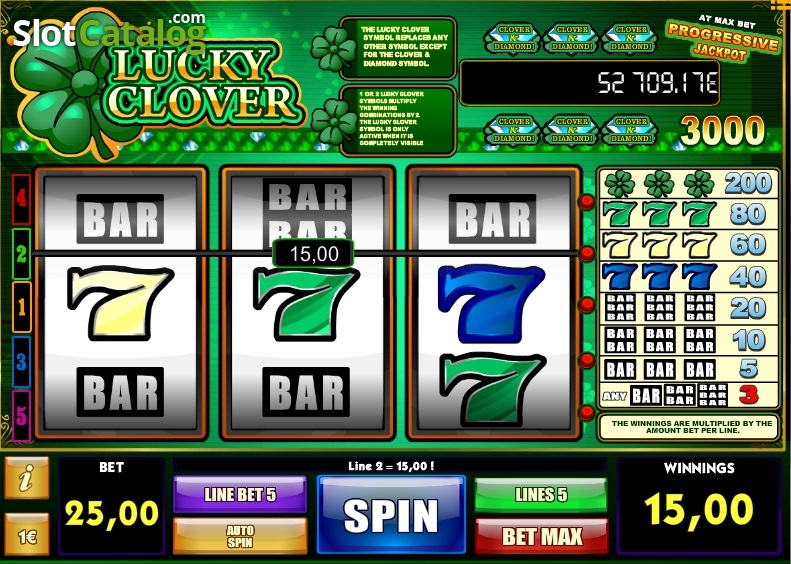
Task: Select payline number 3 marker
Action: click(21, 361)
